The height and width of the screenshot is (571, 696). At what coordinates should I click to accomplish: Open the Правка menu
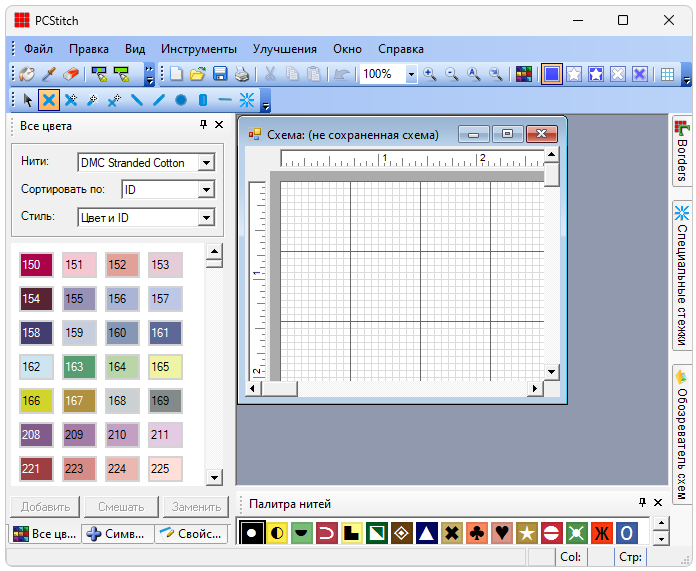tap(89, 49)
